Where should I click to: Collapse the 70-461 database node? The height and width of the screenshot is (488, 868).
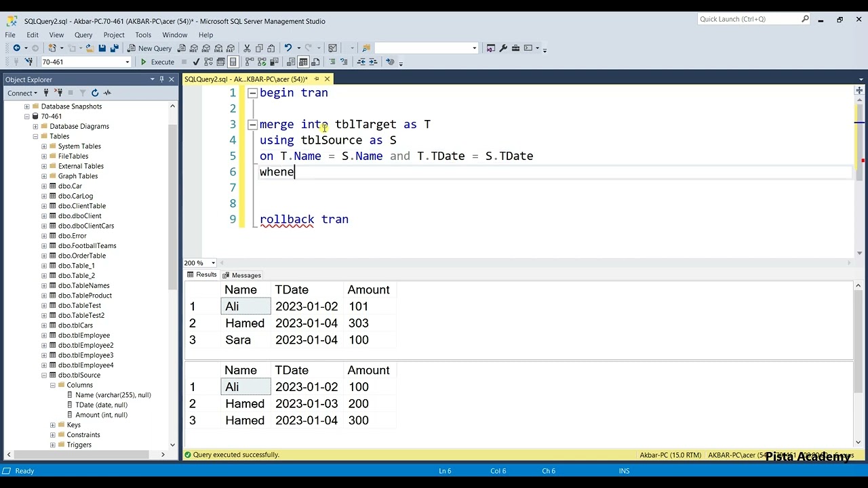pyautogui.click(x=27, y=117)
